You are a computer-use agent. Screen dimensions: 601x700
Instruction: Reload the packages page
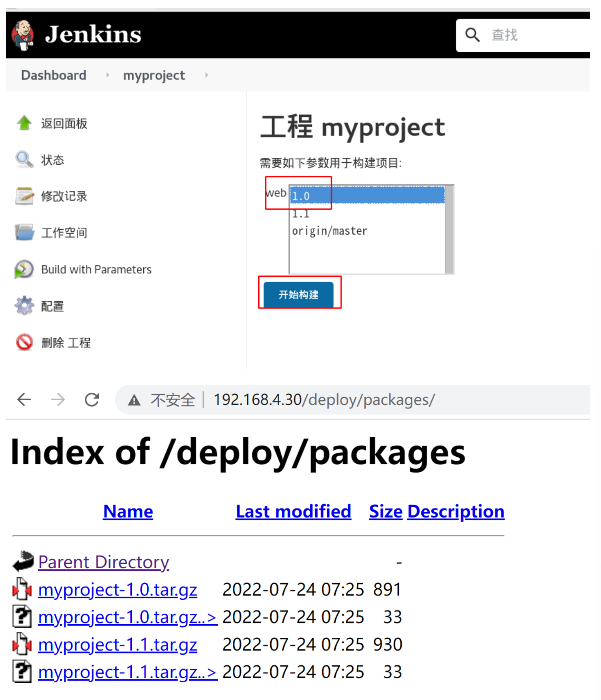92,399
